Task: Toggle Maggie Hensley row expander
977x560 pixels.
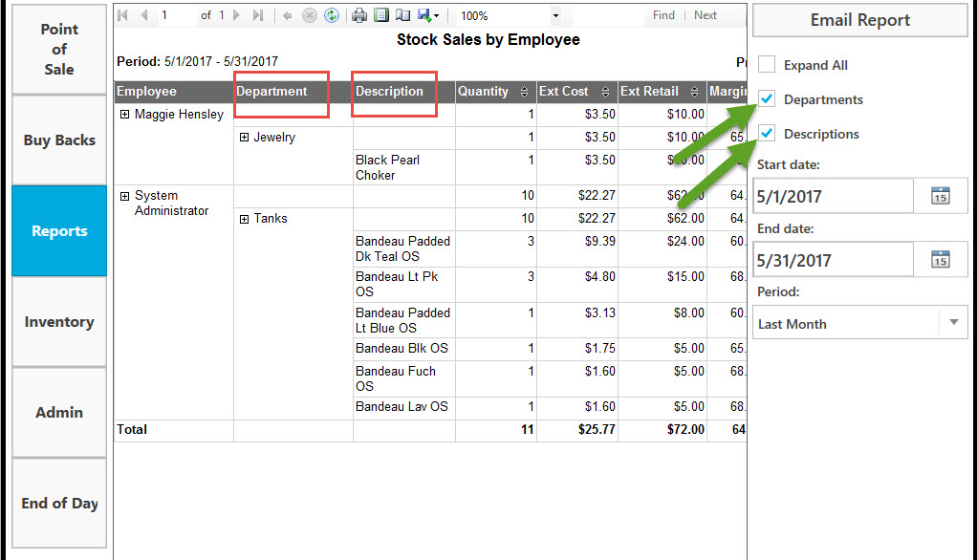Action: tap(124, 114)
